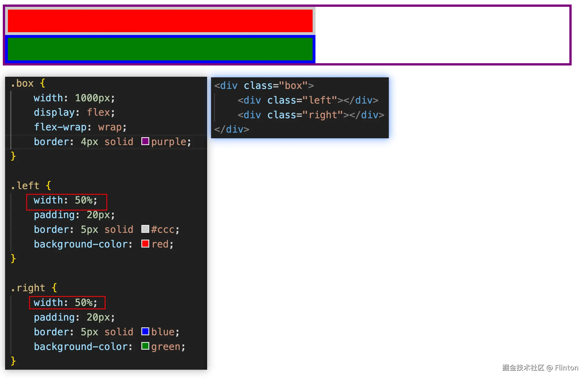Click the red rectangle in the preview
This screenshot has height=381, width=588.
[x=160, y=21]
